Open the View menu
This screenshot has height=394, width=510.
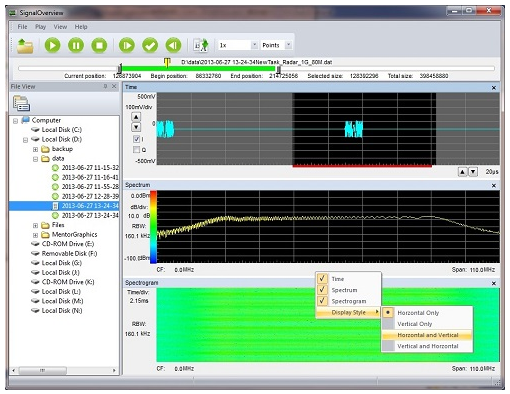tap(60, 27)
